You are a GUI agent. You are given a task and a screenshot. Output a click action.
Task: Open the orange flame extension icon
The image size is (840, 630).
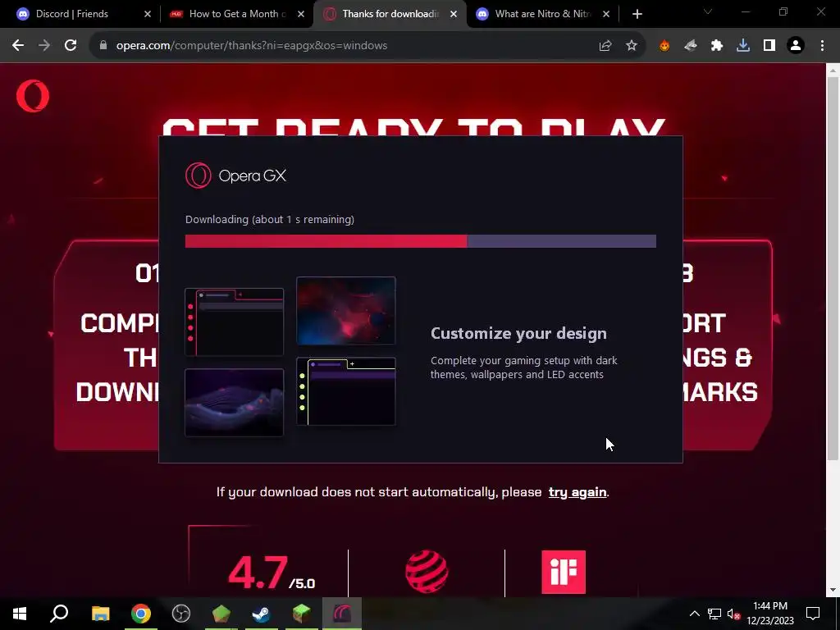point(664,46)
